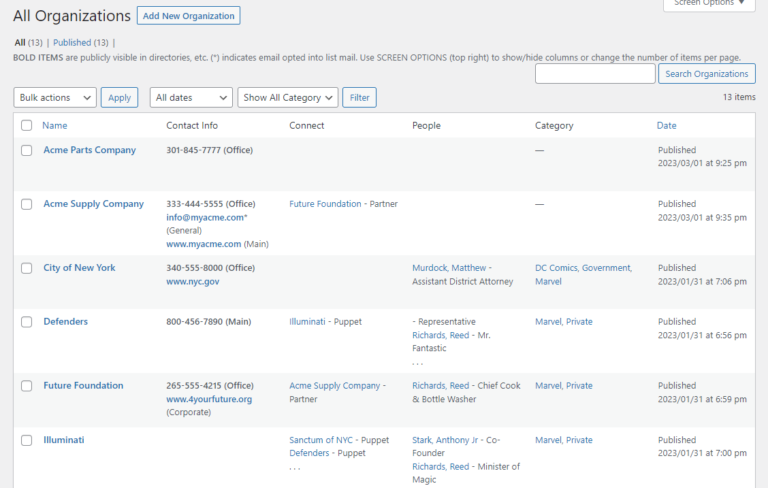Focus the organization search input field
This screenshot has height=488, width=768.
click(595, 74)
